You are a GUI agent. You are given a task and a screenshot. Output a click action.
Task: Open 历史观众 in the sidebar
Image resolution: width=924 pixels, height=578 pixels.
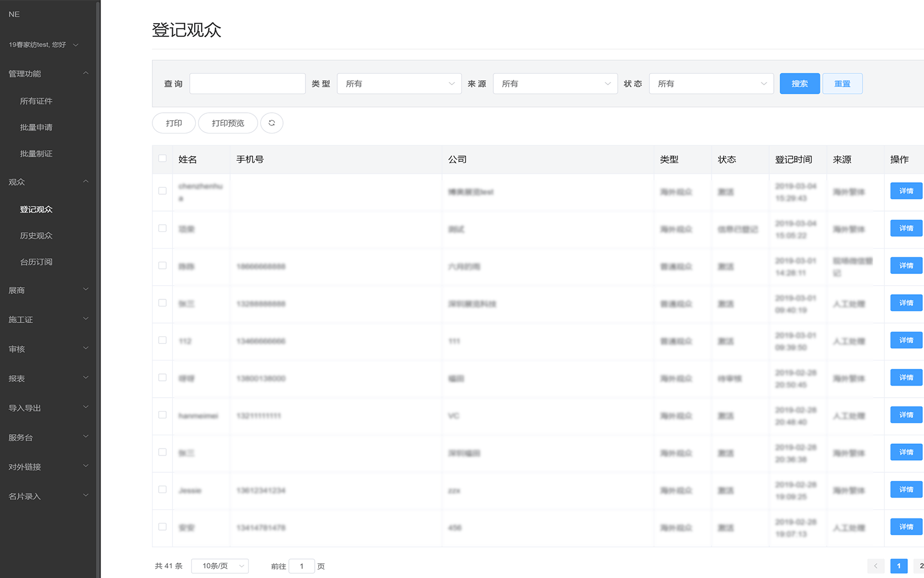tap(36, 236)
